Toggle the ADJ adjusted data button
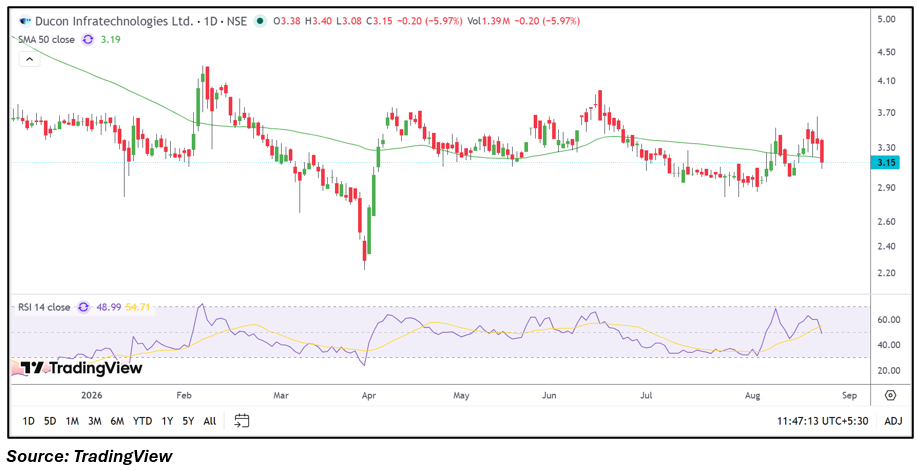918x470 pixels. point(893,421)
